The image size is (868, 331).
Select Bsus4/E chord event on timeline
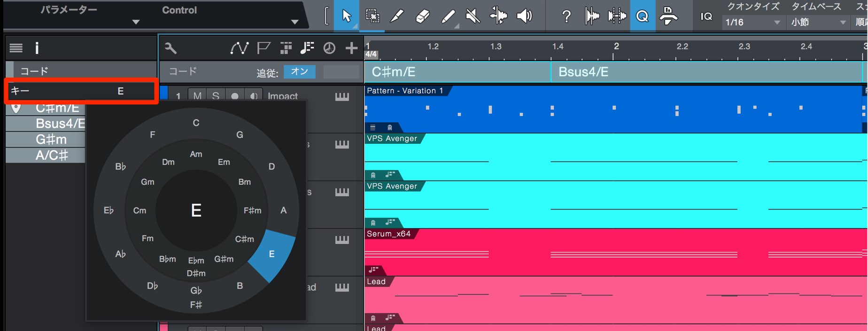click(706, 72)
